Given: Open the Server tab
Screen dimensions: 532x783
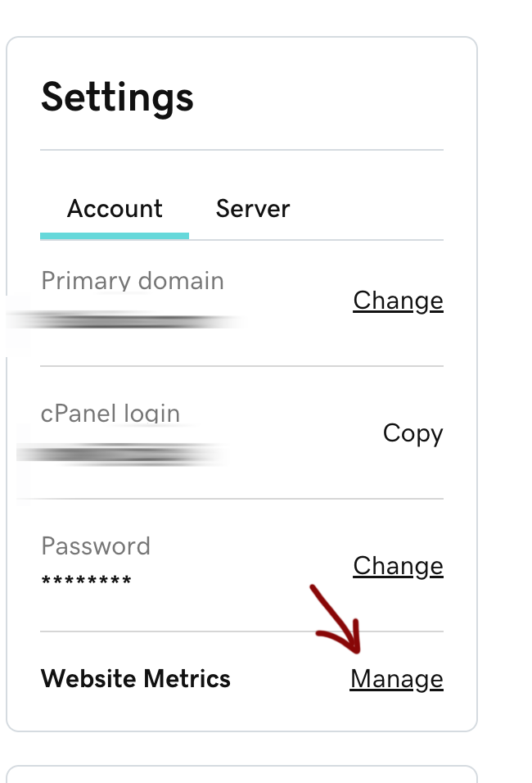Looking at the screenshot, I should pyautogui.click(x=252, y=209).
